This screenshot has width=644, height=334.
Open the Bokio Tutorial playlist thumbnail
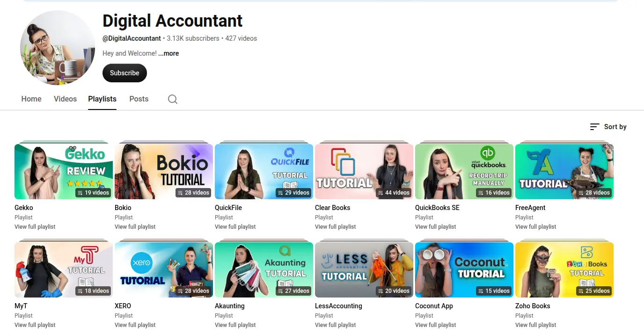[x=164, y=172]
